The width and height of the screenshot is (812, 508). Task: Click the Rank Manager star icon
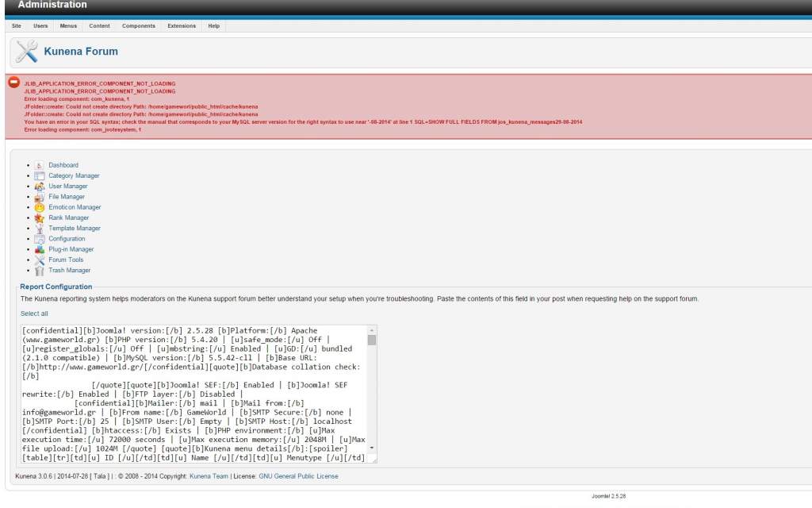[x=40, y=217]
